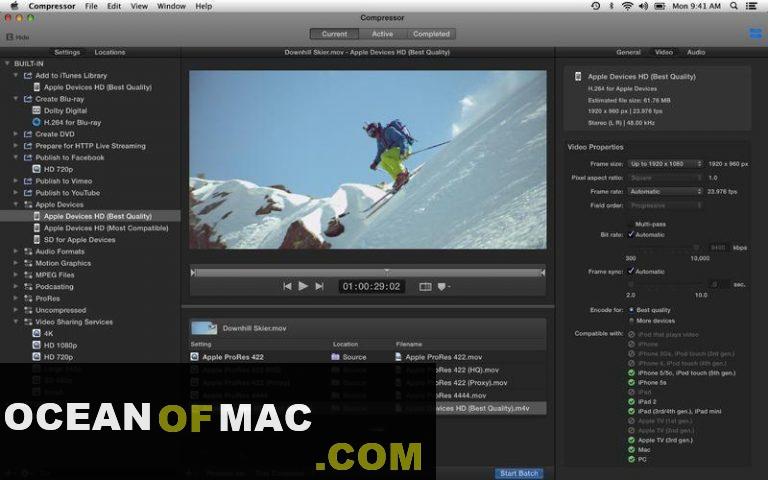The width and height of the screenshot is (768, 480).
Task: Show the Completed batch view
Action: point(431,34)
